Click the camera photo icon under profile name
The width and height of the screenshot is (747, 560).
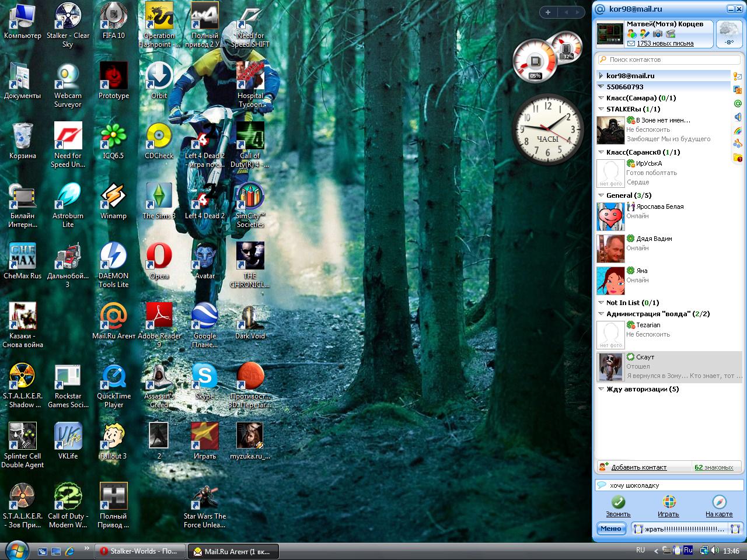coord(657,34)
